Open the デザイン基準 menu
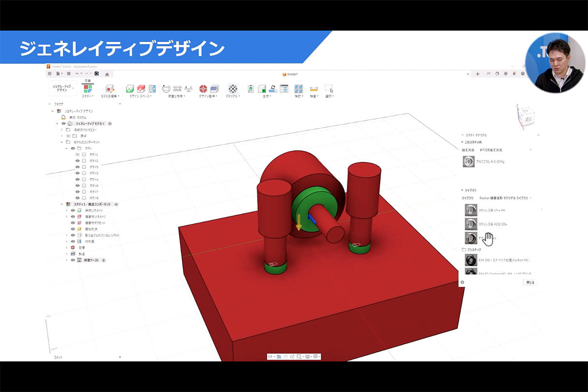The width and height of the screenshot is (588, 392). click(209, 96)
